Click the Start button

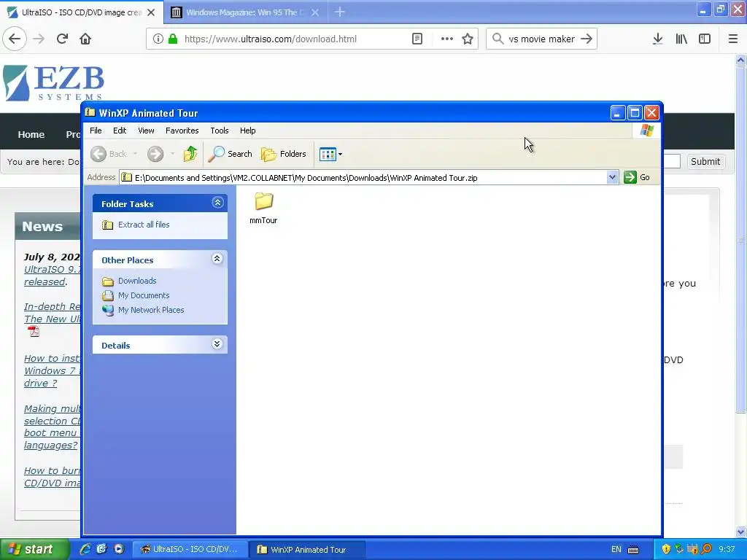click(33, 549)
